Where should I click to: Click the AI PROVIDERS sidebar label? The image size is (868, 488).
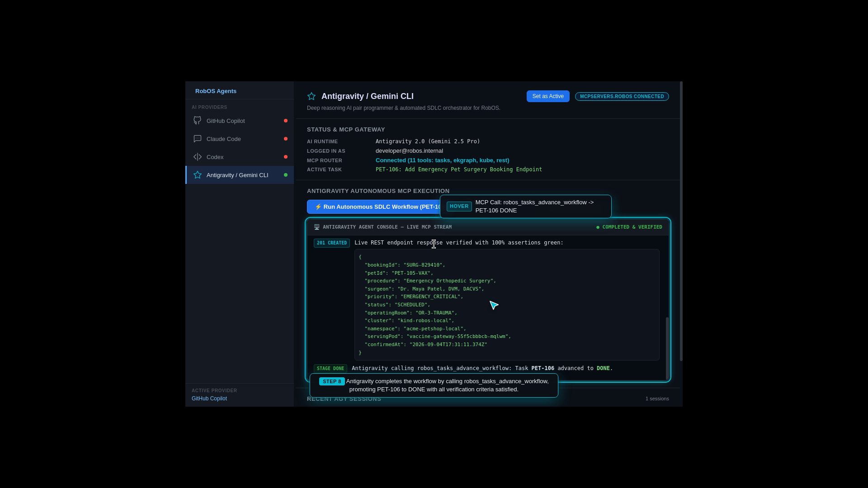tap(209, 108)
